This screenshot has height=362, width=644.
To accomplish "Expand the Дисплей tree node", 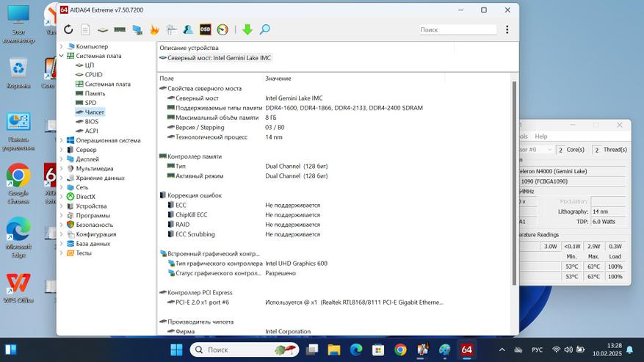I will (62, 159).
